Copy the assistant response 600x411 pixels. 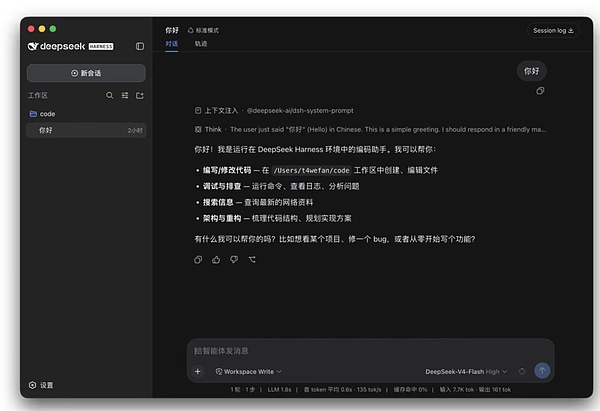[198, 260]
